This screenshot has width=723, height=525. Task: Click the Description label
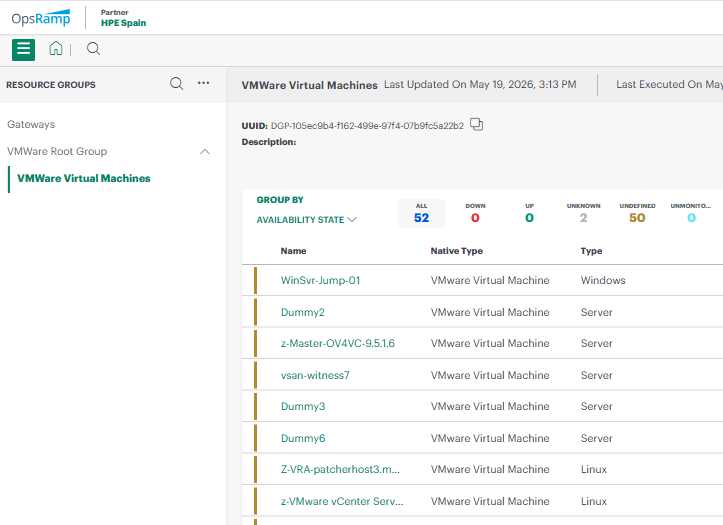[x=269, y=142]
